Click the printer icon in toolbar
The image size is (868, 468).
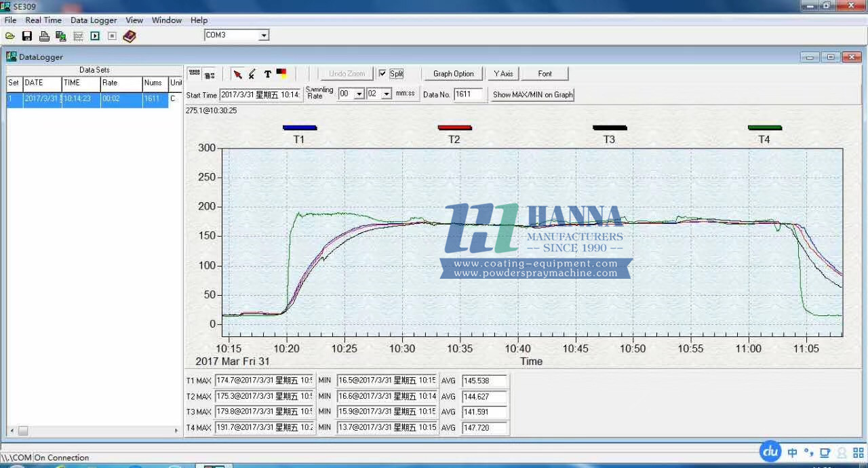[44, 36]
